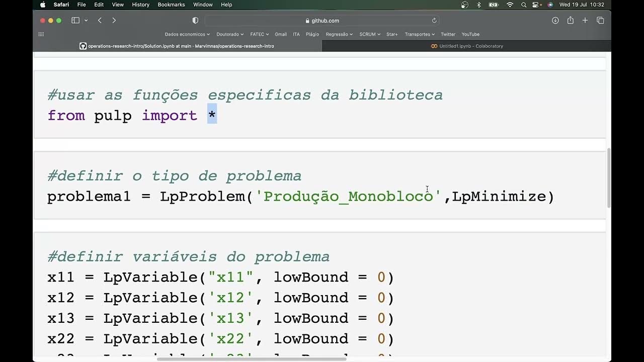Open the History menu
The width and height of the screenshot is (644, 362).
140,5
